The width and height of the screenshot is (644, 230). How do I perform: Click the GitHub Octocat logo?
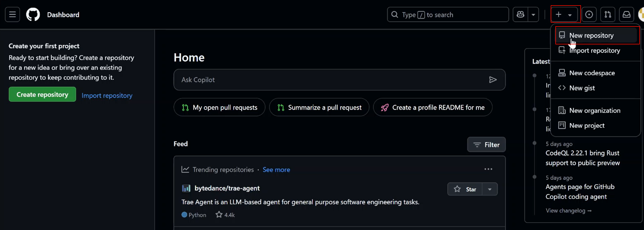[33, 14]
